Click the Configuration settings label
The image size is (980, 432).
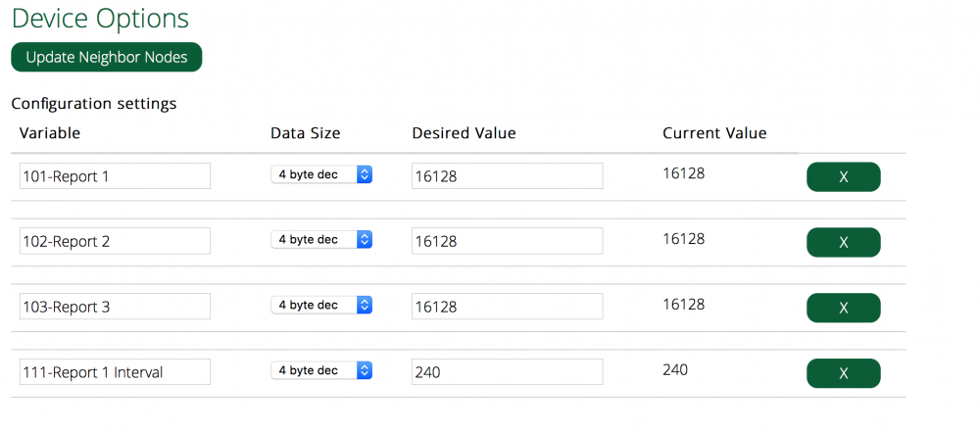coord(93,103)
